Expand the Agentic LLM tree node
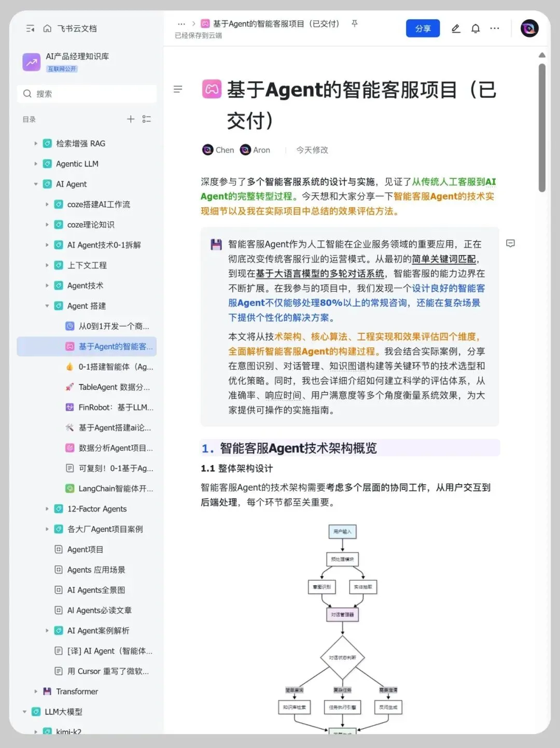560x748 pixels. (36, 164)
